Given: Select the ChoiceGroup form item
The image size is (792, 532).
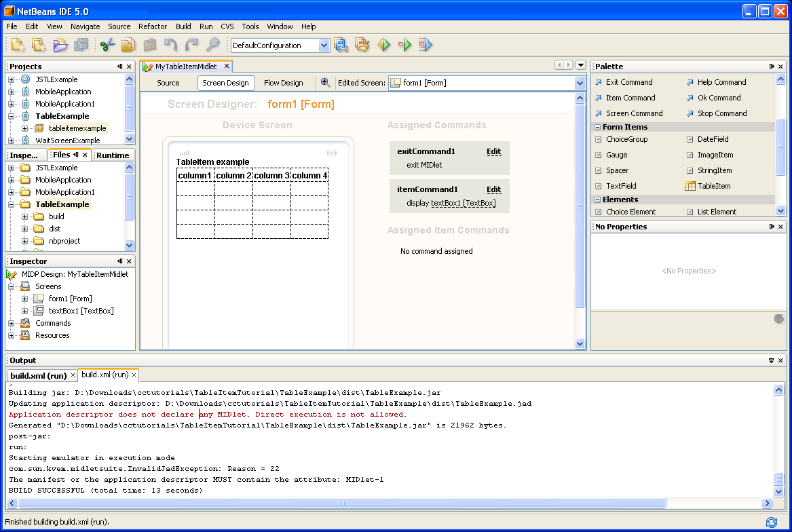Looking at the screenshot, I should [x=621, y=139].
